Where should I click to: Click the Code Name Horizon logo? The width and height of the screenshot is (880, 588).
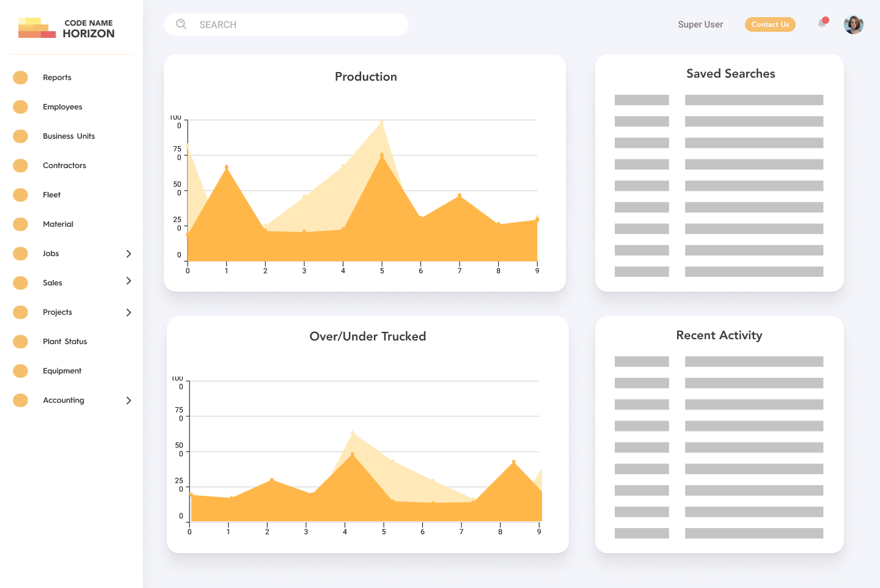(67, 28)
